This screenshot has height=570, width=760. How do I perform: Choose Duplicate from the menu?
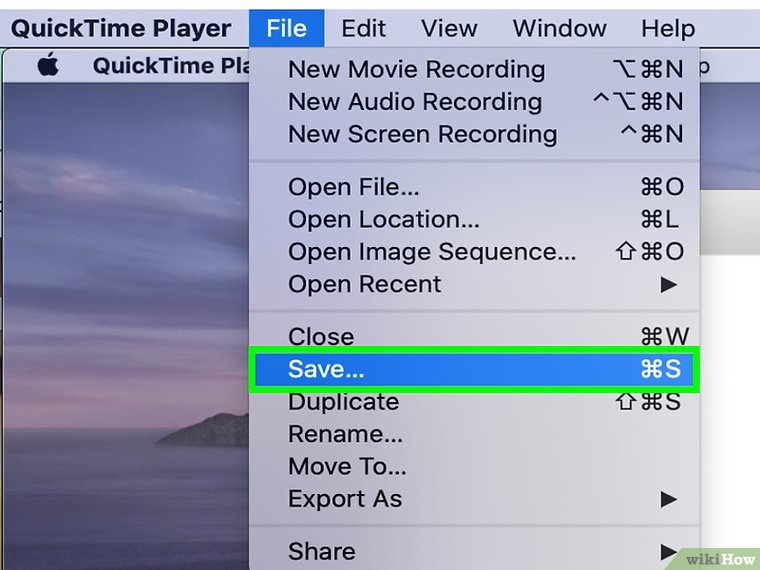(343, 402)
